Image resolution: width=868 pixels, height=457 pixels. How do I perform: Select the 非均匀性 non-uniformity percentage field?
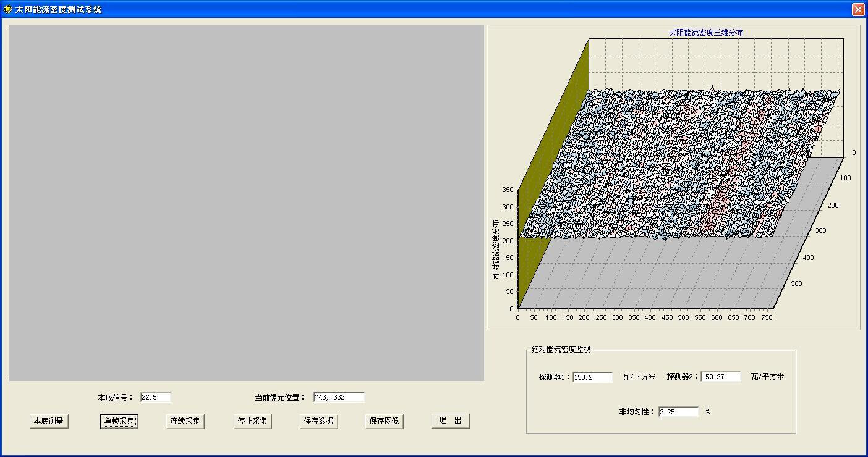coord(678,412)
